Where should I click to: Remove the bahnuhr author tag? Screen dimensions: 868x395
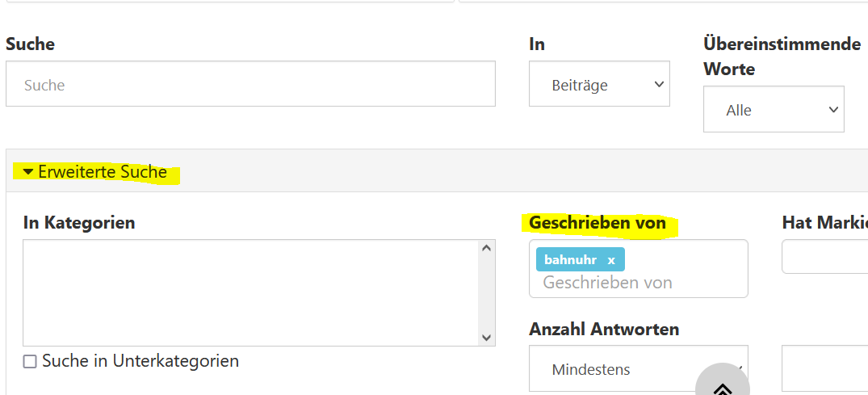611,260
